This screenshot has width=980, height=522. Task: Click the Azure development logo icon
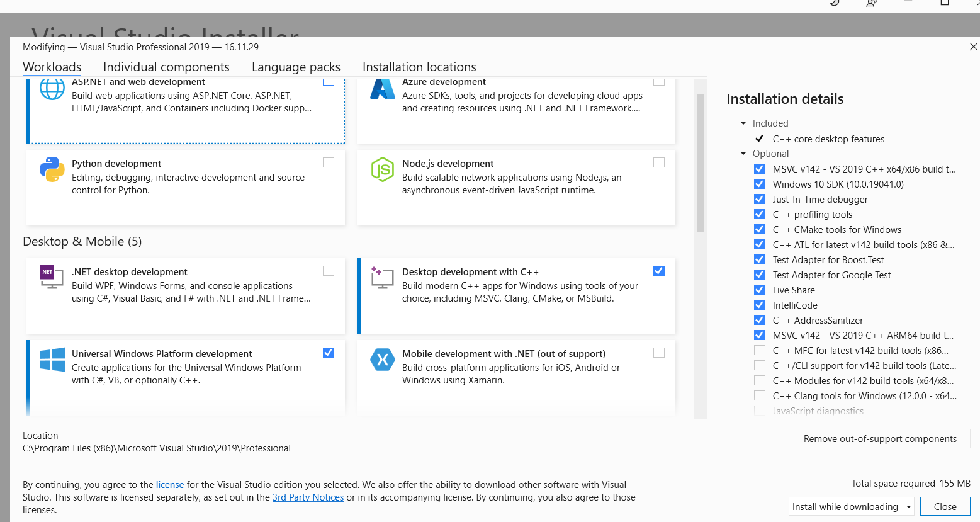(383, 89)
